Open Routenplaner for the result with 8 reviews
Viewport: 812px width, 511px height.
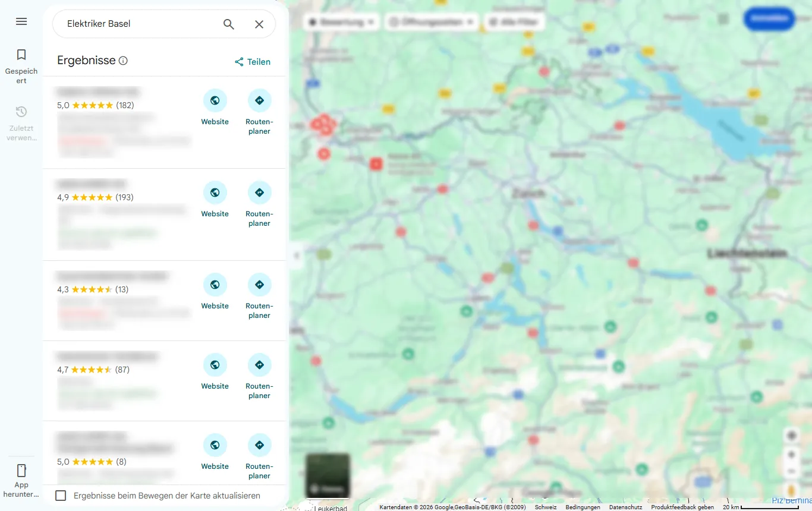pyautogui.click(x=259, y=457)
